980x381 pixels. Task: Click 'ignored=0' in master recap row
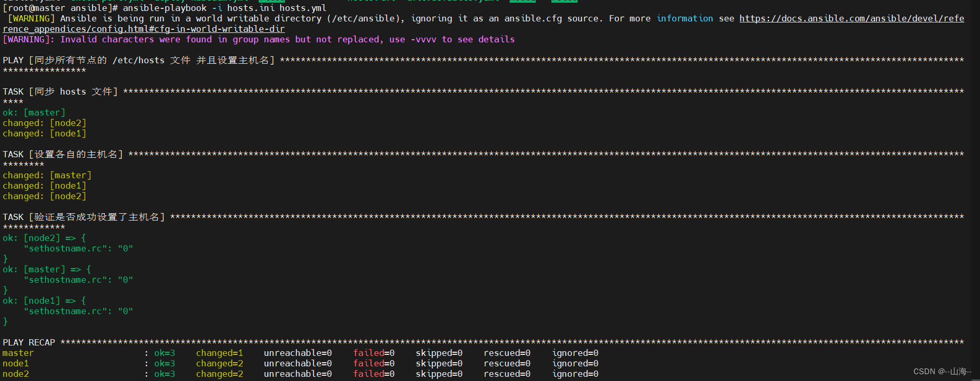[x=575, y=353]
